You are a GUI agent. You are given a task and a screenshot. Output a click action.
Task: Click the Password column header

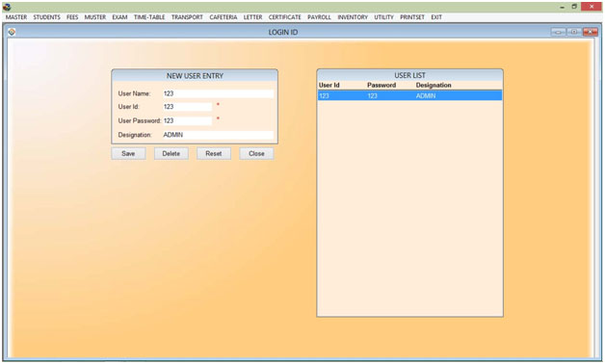click(381, 85)
